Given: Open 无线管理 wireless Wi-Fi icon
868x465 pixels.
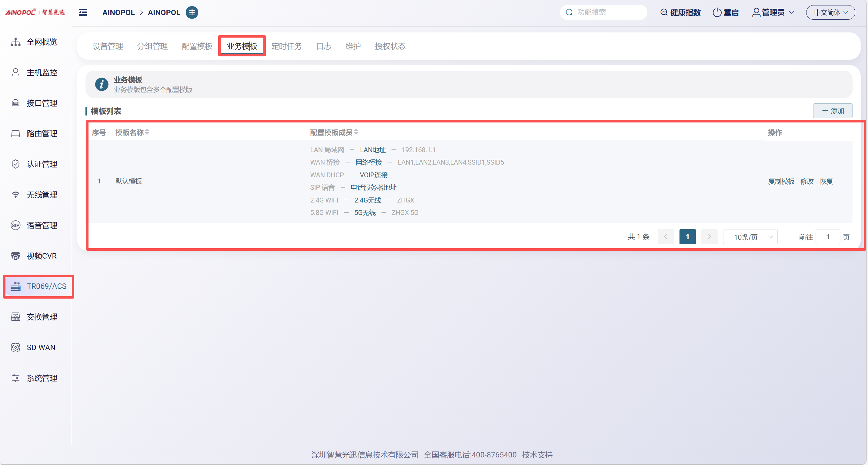Looking at the screenshot, I should 15,195.
